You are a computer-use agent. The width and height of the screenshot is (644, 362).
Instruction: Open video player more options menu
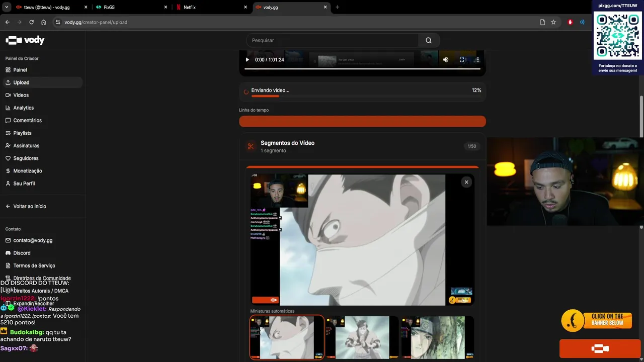(x=477, y=59)
